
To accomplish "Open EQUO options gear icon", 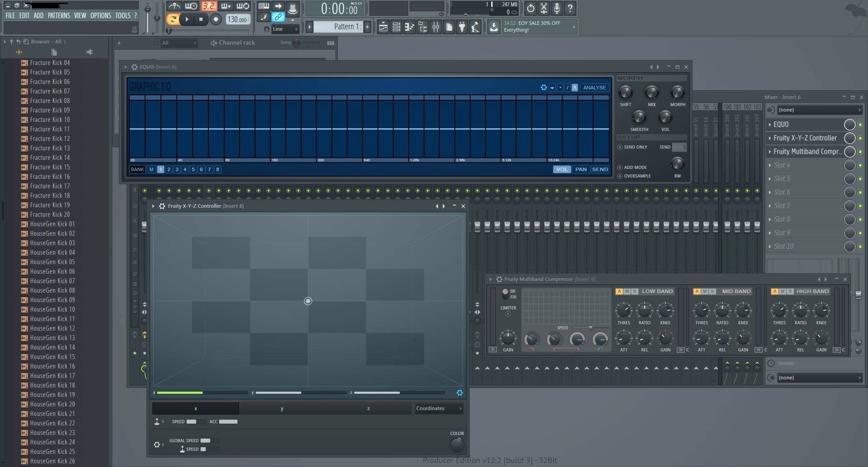I will pyautogui.click(x=544, y=88).
